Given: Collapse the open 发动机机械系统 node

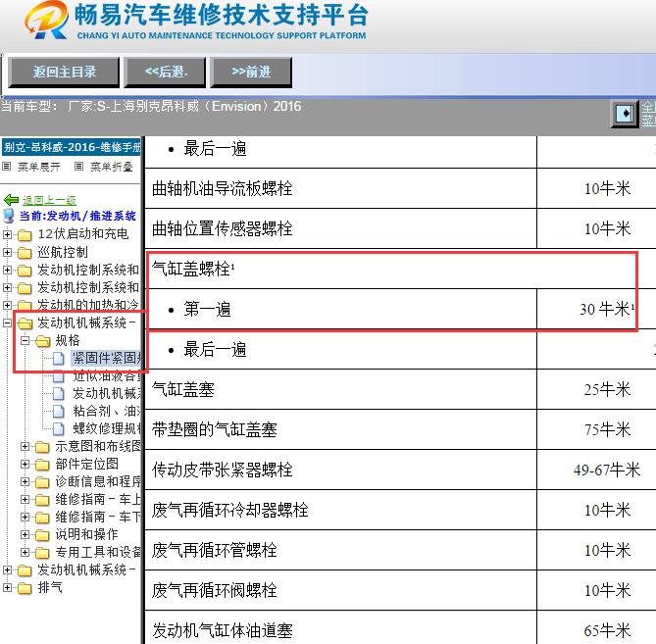Looking at the screenshot, I should tap(7, 322).
